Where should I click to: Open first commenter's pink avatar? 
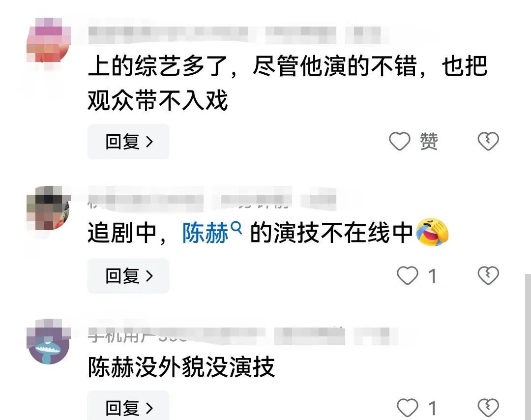[x=48, y=40]
